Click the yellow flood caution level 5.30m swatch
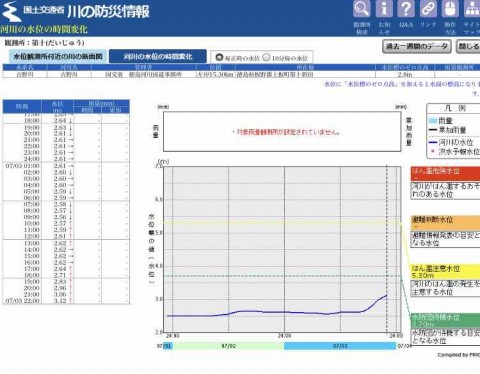Image resolution: width=480 pixels, height=374 pixels. (445, 272)
